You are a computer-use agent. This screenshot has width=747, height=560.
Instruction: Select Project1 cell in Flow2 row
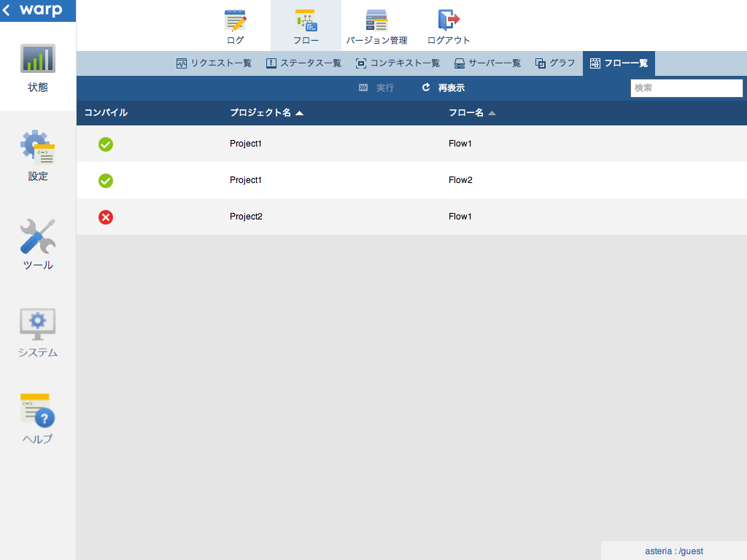tap(245, 180)
